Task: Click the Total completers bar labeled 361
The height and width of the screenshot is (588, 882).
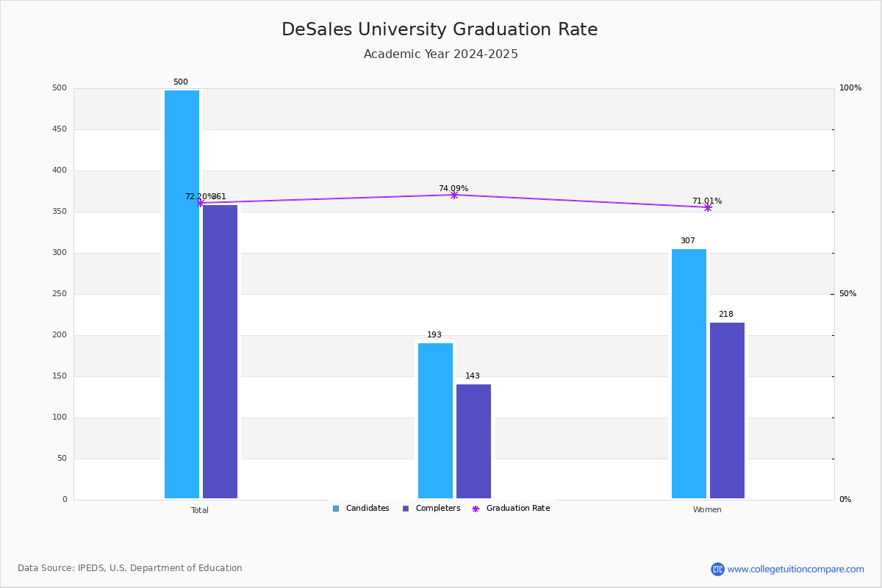Action: tap(220, 351)
